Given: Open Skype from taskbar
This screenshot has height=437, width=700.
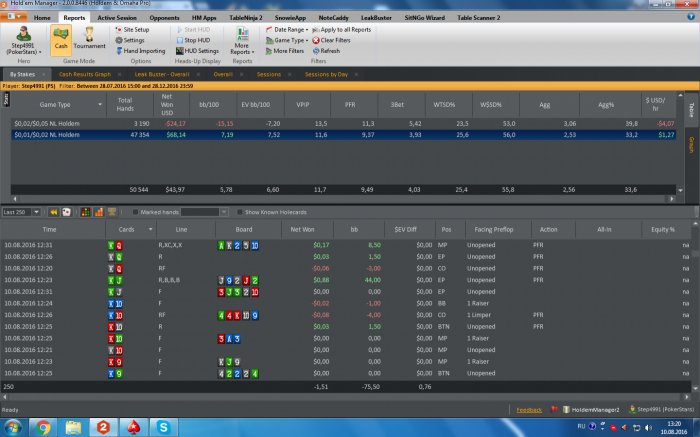Looking at the screenshot, I should click(x=163, y=428).
